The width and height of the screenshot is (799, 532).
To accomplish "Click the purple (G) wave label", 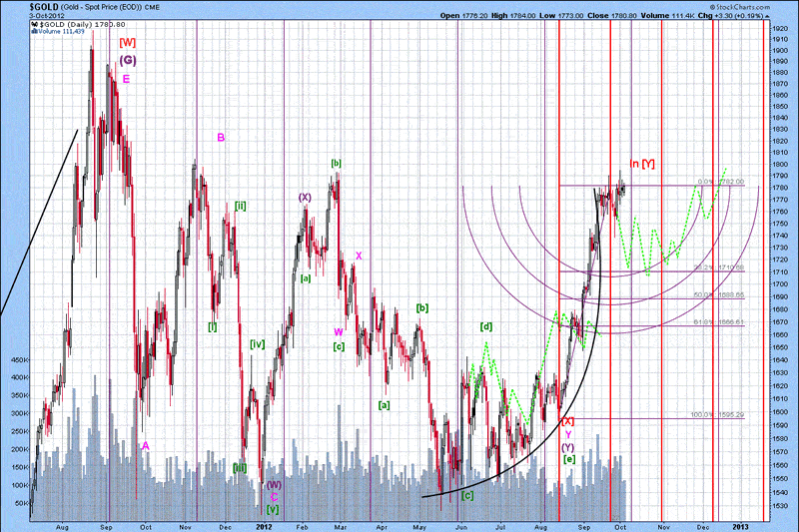I will tap(128, 60).
